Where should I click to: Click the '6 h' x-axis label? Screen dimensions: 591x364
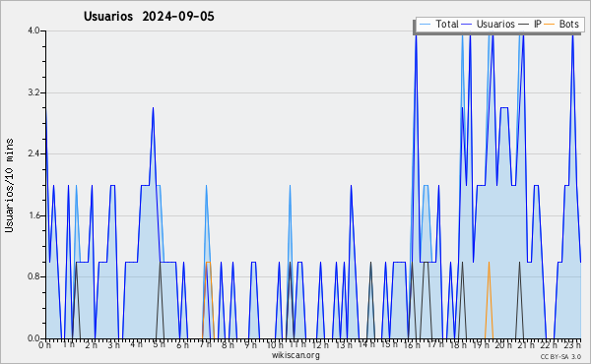(182, 344)
